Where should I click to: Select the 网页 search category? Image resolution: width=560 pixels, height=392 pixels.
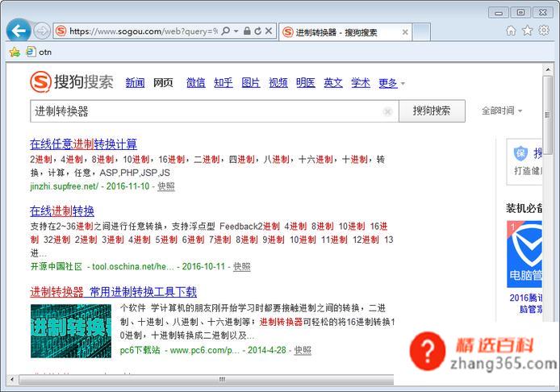[x=163, y=83]
